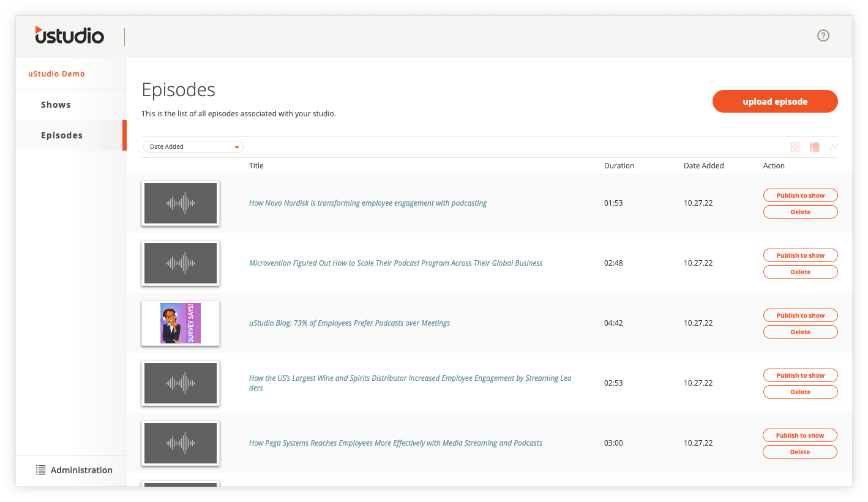Open the Date Added sort dropdown
This screenshot has width=868, height=502.
(193, 147)
